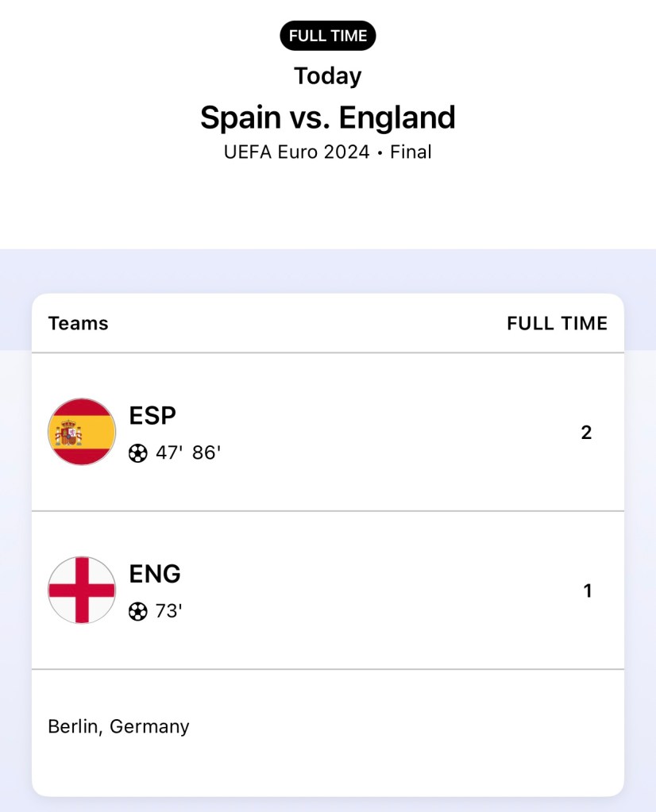656x812 pixels.
Task: Click the soccer ball icon under ENG
Action: click(x=138, y=611)
